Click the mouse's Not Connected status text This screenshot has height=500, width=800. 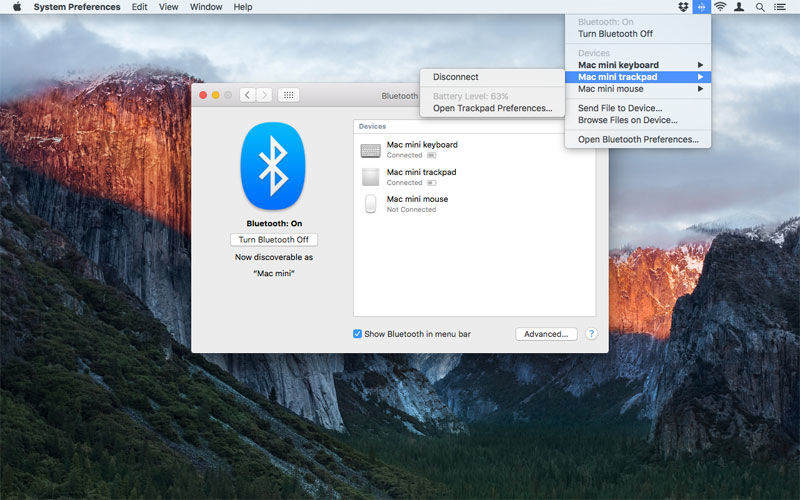411,210
